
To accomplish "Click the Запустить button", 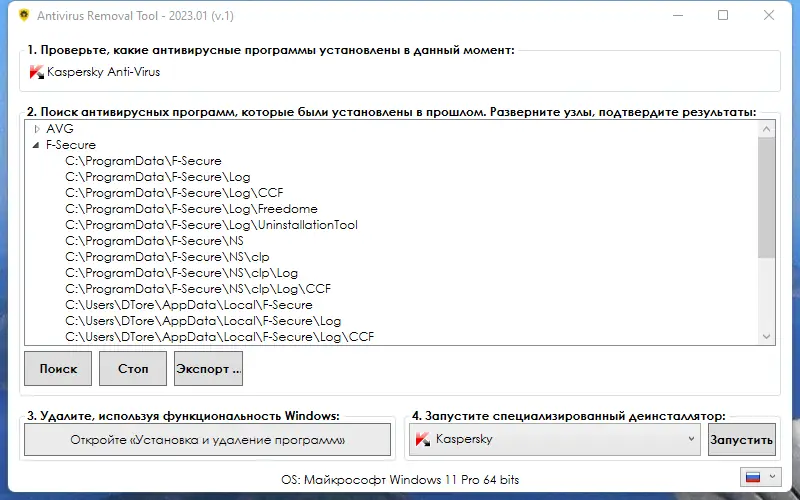I will pyautogui.click(x=741, y=440).
